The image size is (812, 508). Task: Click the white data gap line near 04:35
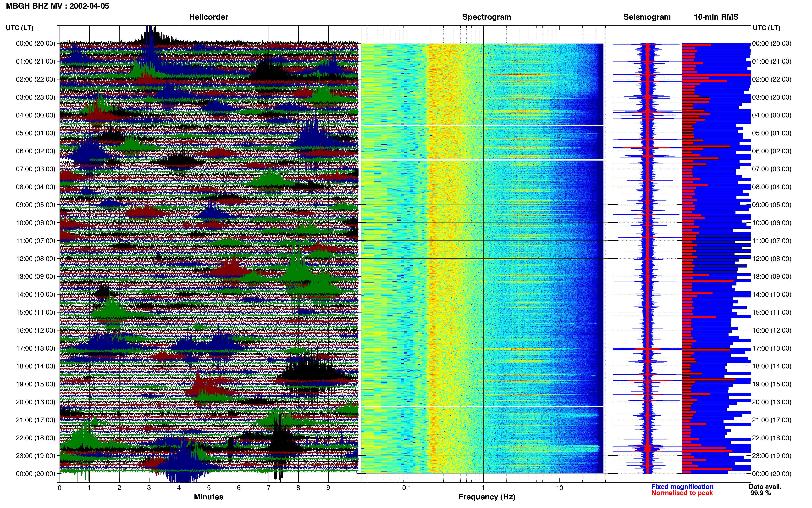click(482, 126)
